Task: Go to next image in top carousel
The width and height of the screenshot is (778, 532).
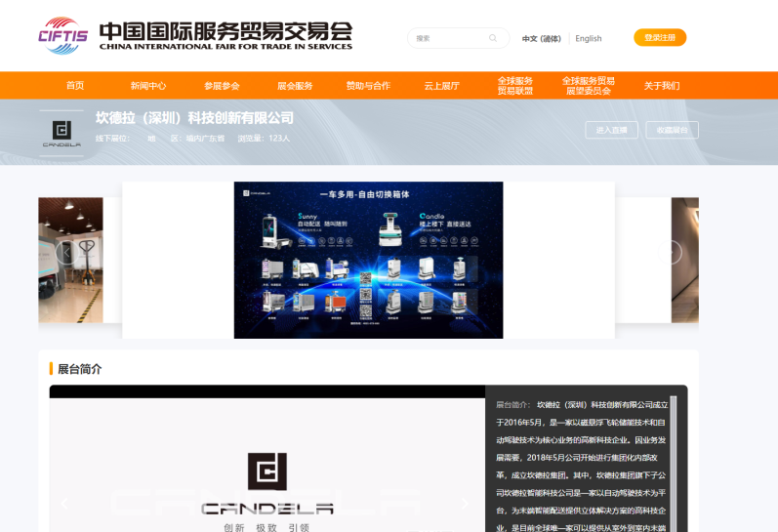Action: tap(670, 253)
